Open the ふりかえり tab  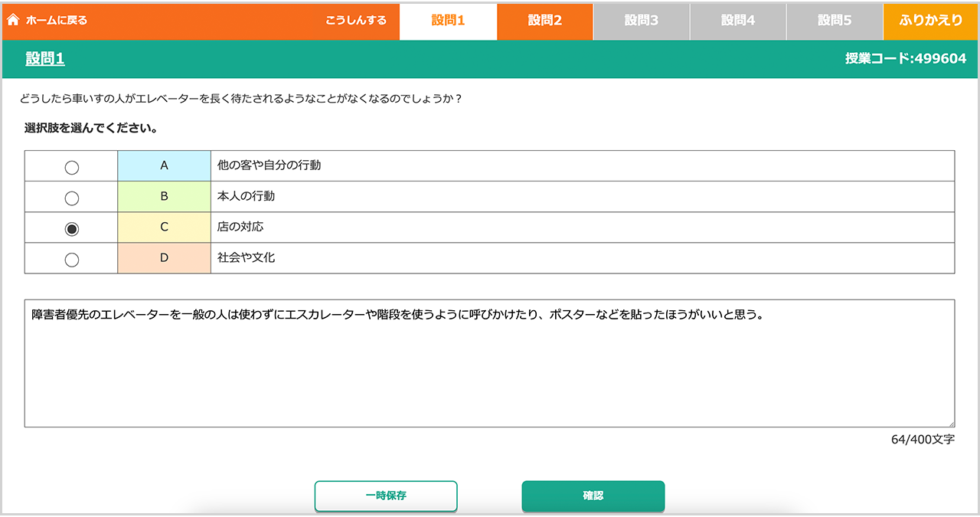930,21
